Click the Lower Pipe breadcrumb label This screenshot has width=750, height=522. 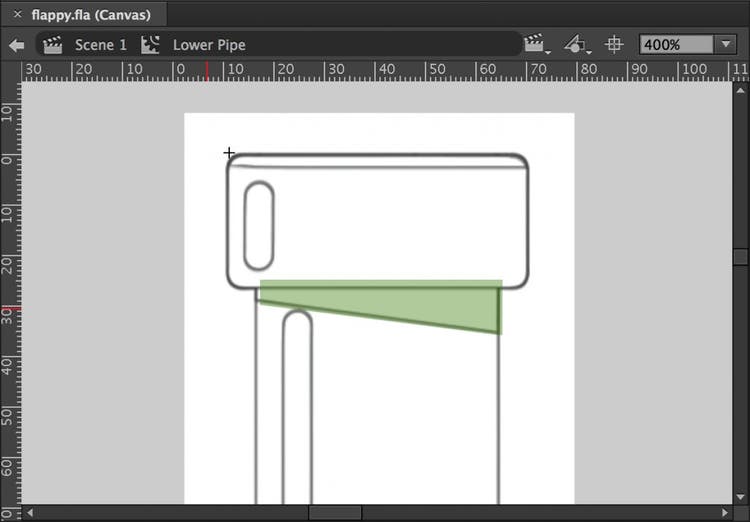209,45
